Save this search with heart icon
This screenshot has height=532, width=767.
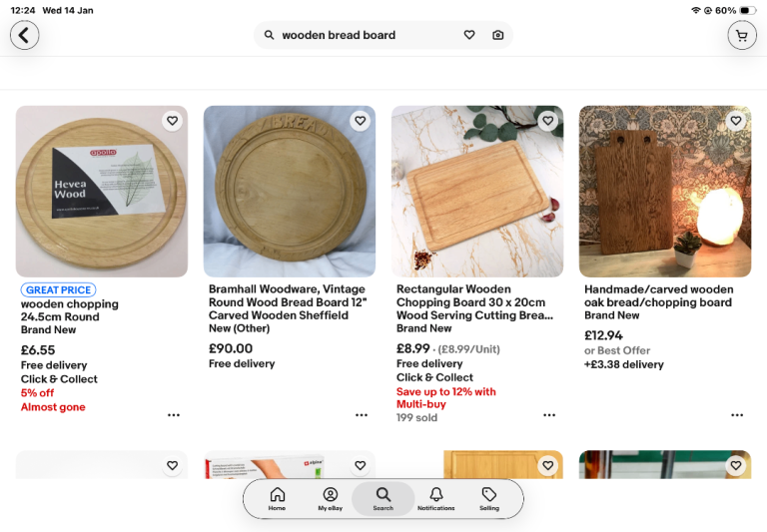tap(469, 35)
